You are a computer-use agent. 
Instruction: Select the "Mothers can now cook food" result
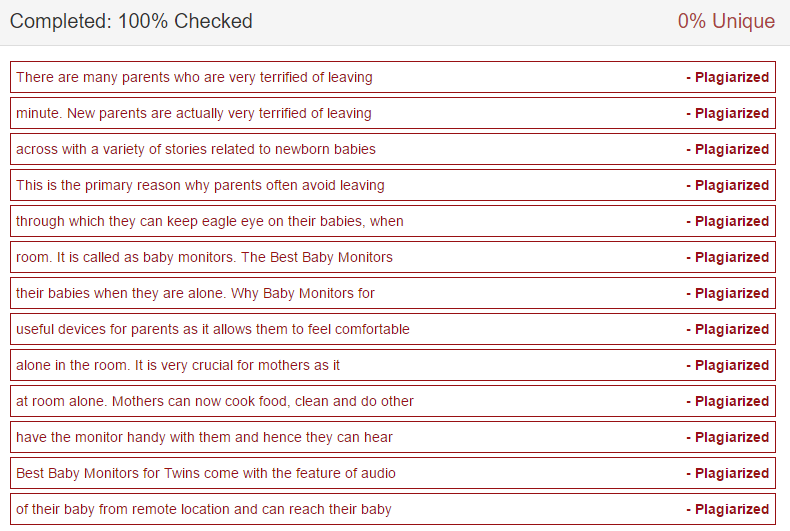[x=215, y=401]
